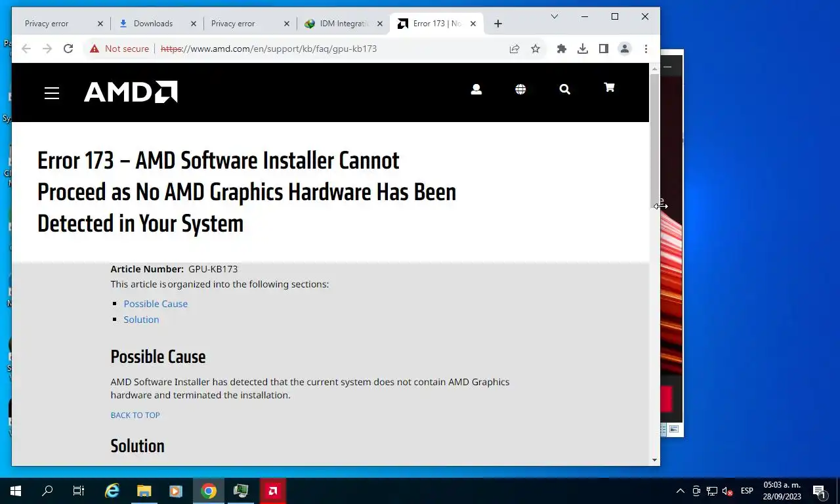This screenshot has height=504, width=840.
Task: Click the Article Number GPU-KB173 text
Action: (x=174, y=269)
